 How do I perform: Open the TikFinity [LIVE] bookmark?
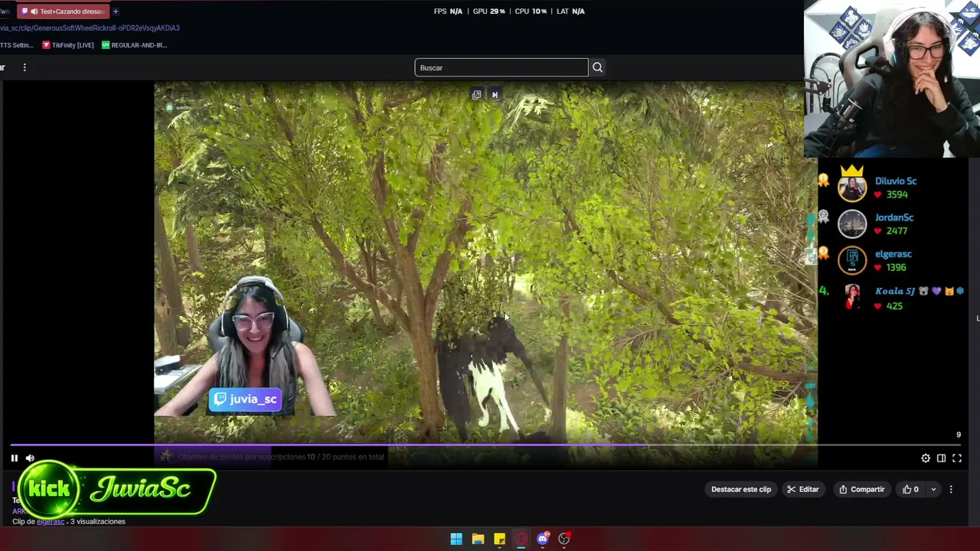click(x=68, y=45)
